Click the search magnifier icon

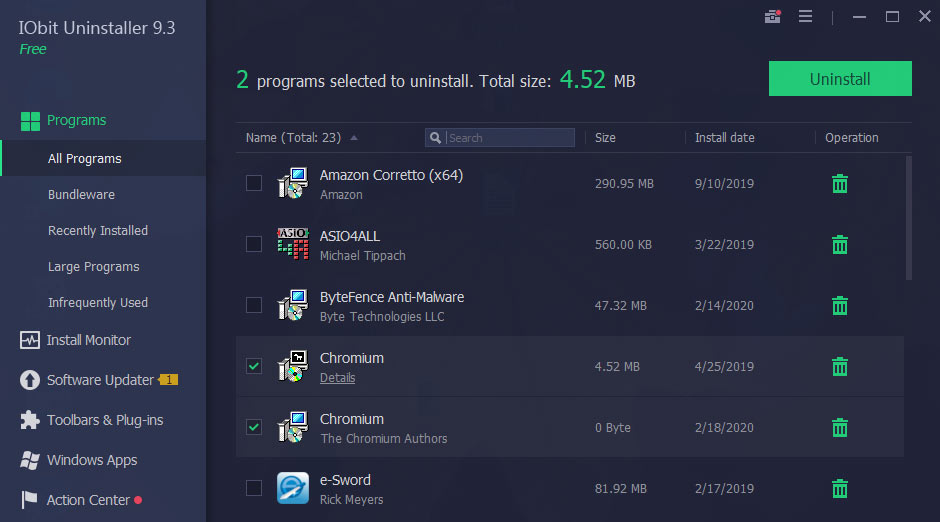(x=435, y=138)
